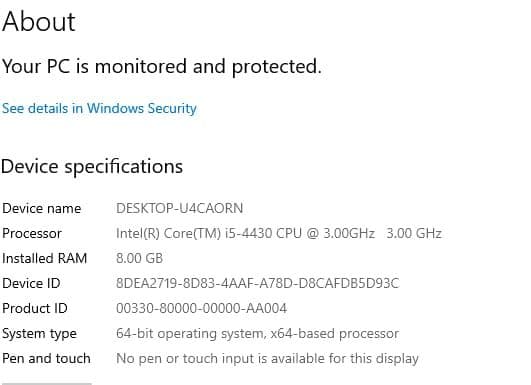
Task: Click the System type label
Action: click(39, 334)
